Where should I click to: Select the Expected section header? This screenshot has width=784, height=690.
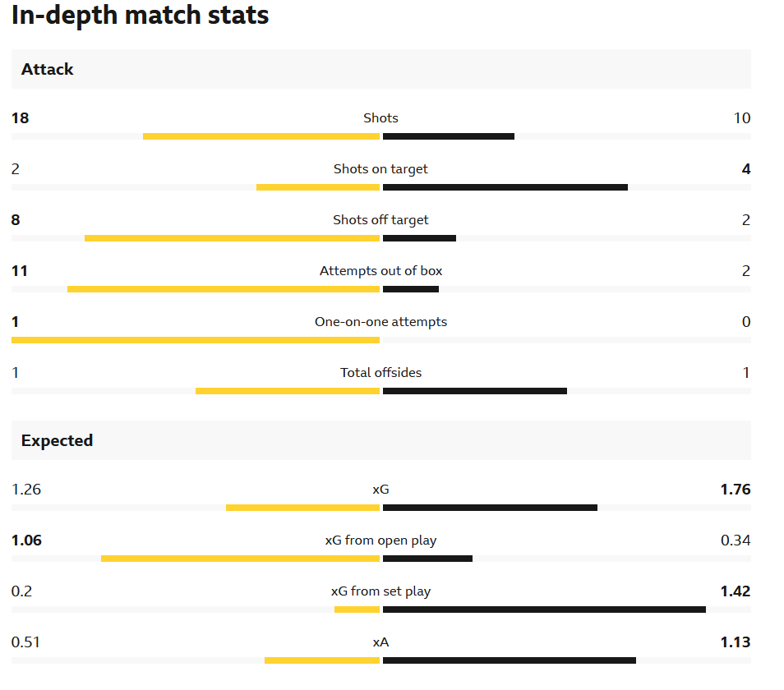57,441
